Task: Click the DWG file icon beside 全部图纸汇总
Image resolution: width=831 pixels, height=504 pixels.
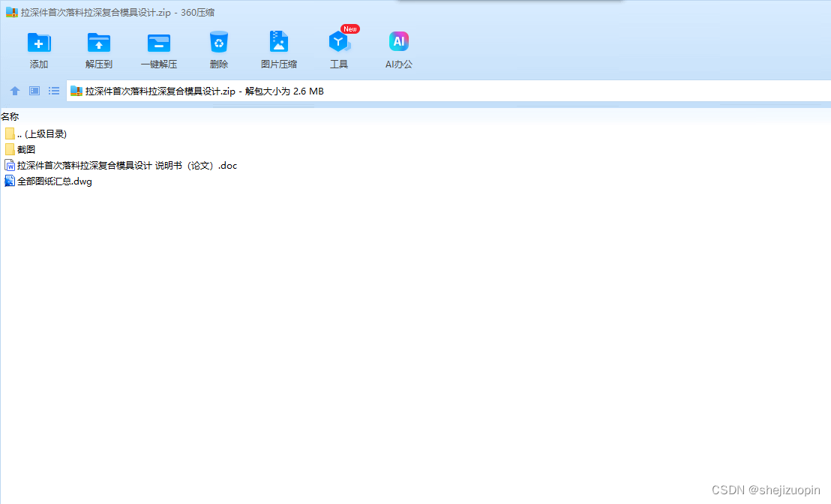Action: coord(10,181)
